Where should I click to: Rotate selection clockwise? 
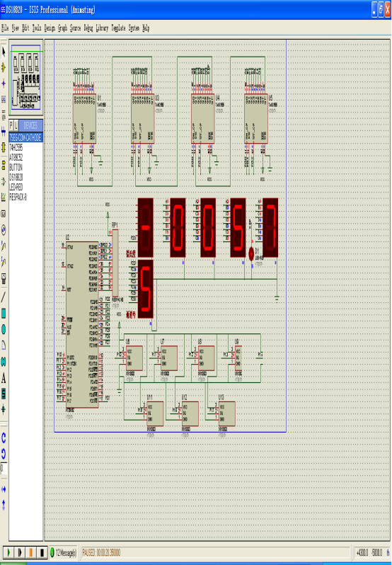[4, 438]
